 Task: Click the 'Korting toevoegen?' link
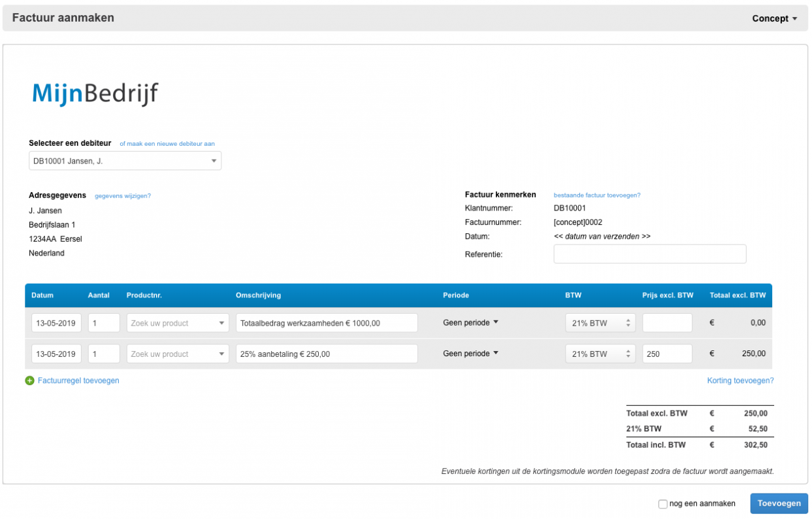(x=740, y=380)
